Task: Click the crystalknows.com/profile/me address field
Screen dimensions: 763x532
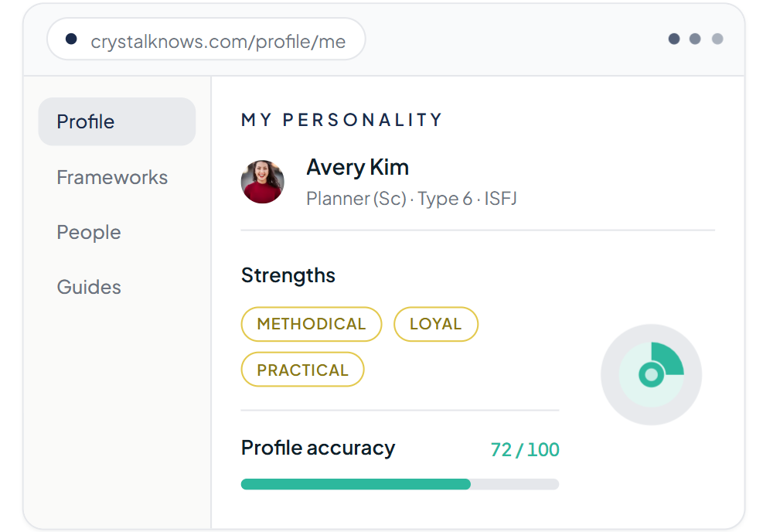Action: [206, 39]
